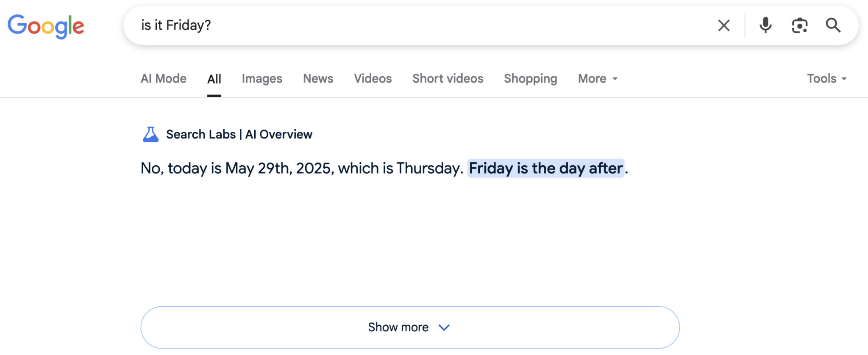The height and width of the screenshot is (355, 868).
Task: Select the All results tab
Action: tap(214, 79)
